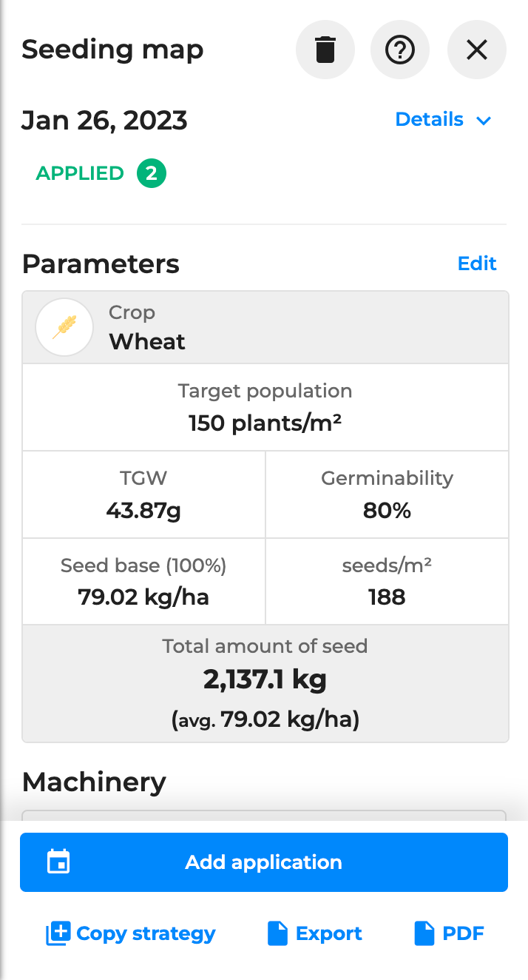Click the green applied count badge
The width and height of the screenshot is (528, 980).
[x=152, y=174]
